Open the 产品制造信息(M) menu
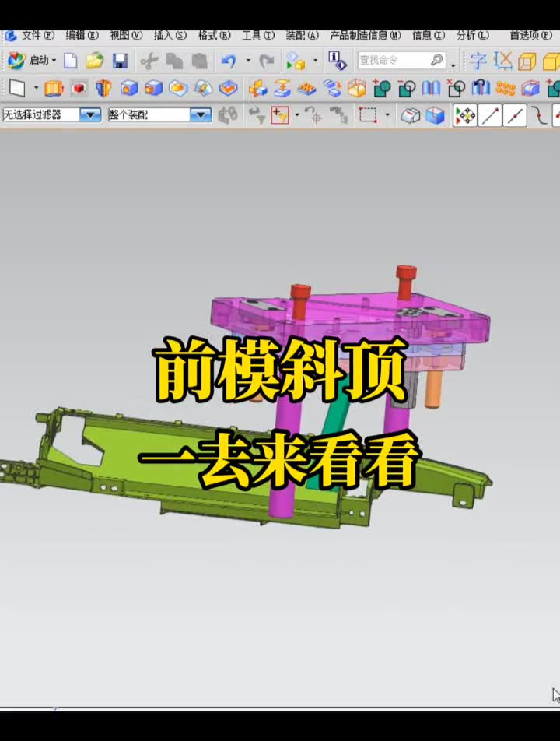The image size is (560, 741). tap(366, 36)
